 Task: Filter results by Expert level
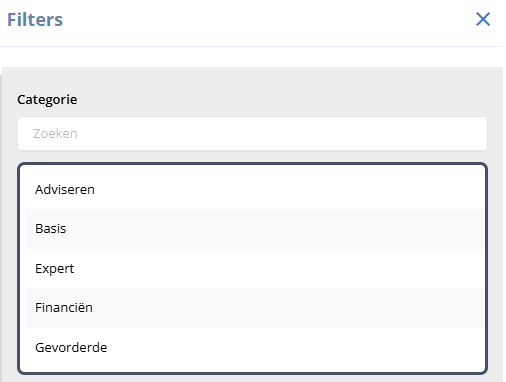pyautogui.click(x=254, y=268)
